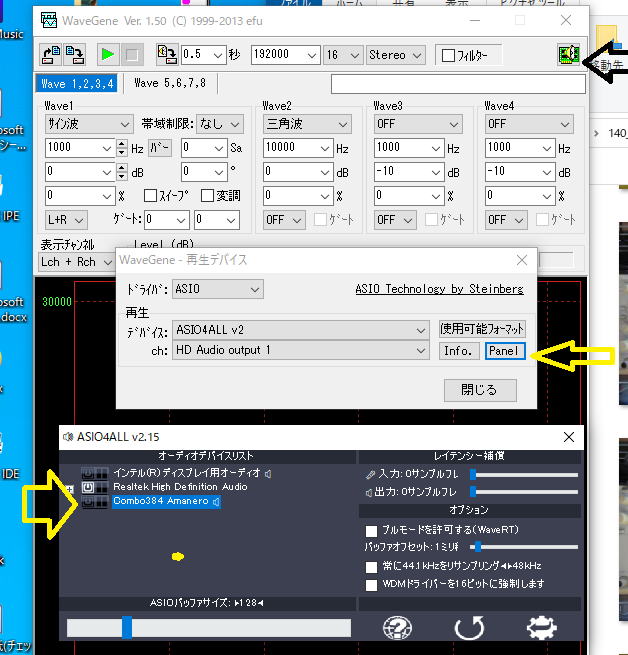Image resolution: width=628 pixels, height=655 pixels.
Task: Enable force WDM driver to 16 bit checkbox
Action: (371, 585)
